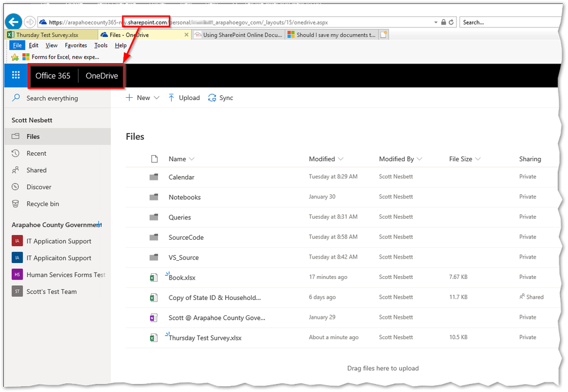Open the File Size column dropdown

[478, 159]
